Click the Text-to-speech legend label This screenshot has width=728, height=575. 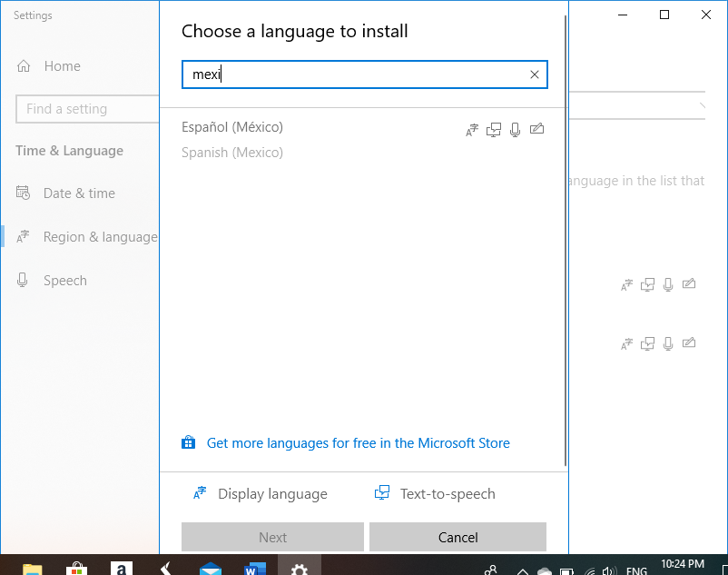[448, 494]
